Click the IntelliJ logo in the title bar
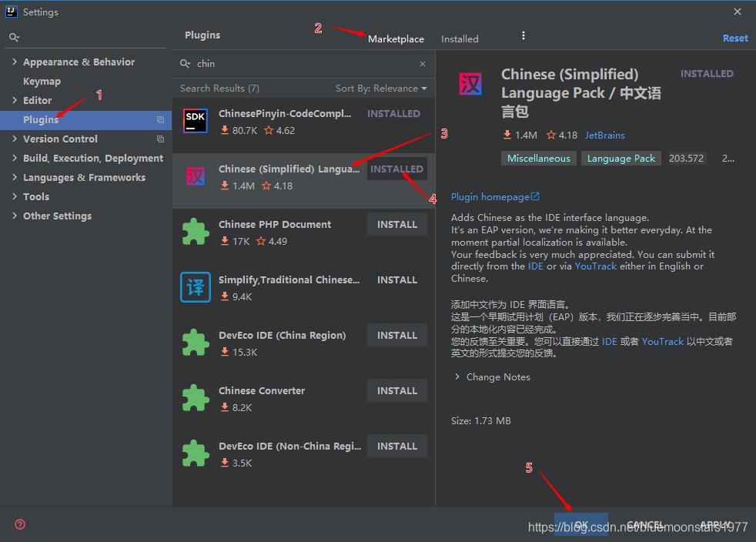This screenshot has width=756, height=542. [12, 12]
